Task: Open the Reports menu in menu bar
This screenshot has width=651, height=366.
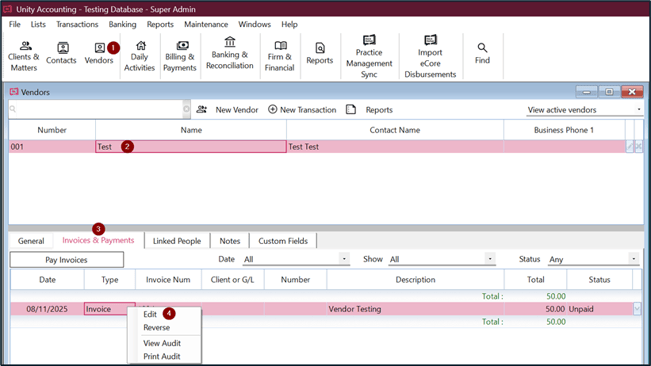Action: [160, 24]
